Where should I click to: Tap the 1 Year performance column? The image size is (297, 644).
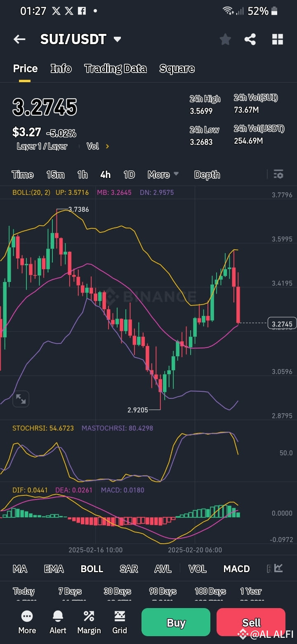[x=251, y=594]
